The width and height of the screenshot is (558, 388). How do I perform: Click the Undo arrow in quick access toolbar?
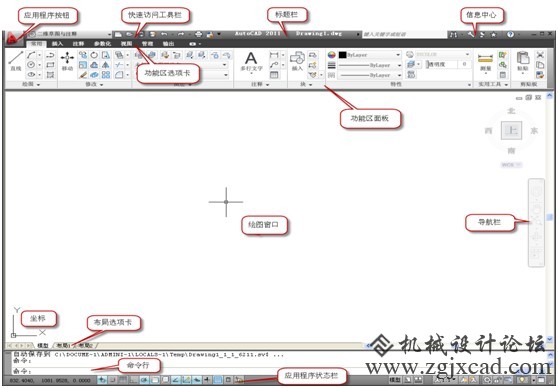tap(164, 34)
